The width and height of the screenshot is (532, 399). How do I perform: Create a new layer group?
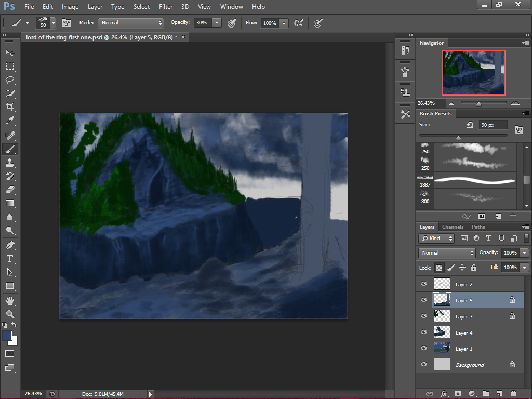pyautogui.click(x=486, y=394)
